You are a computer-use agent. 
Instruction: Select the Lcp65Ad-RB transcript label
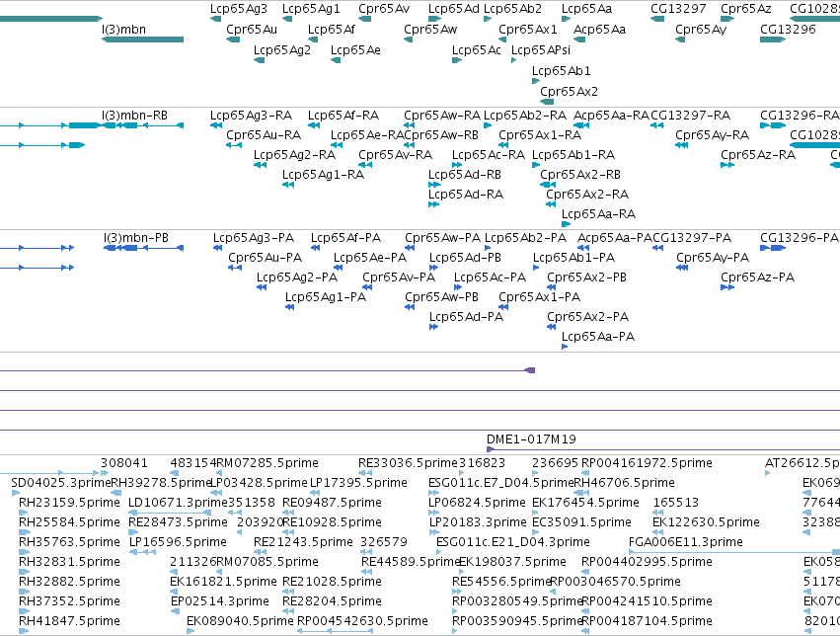point(465,175)
